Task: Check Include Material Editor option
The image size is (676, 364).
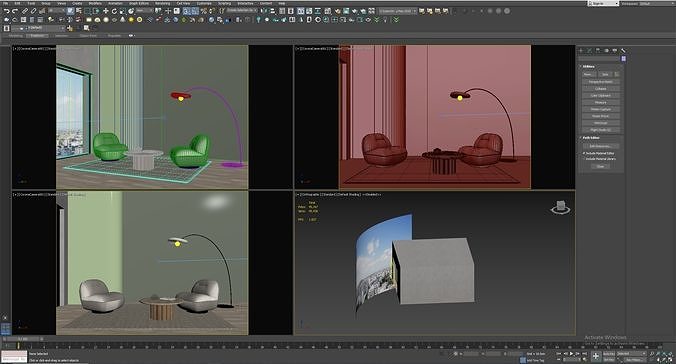Action: [584, 153]
